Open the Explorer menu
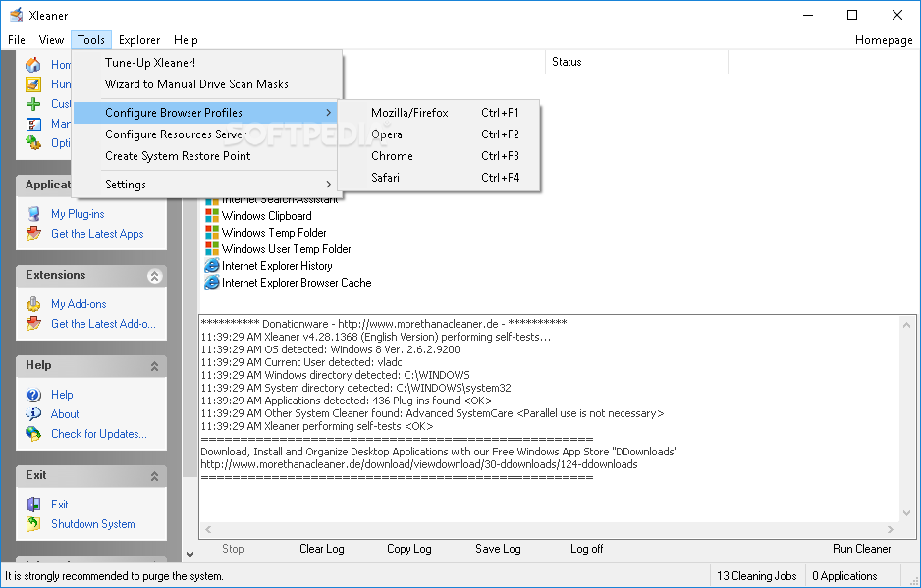 [x=139, y=40]
